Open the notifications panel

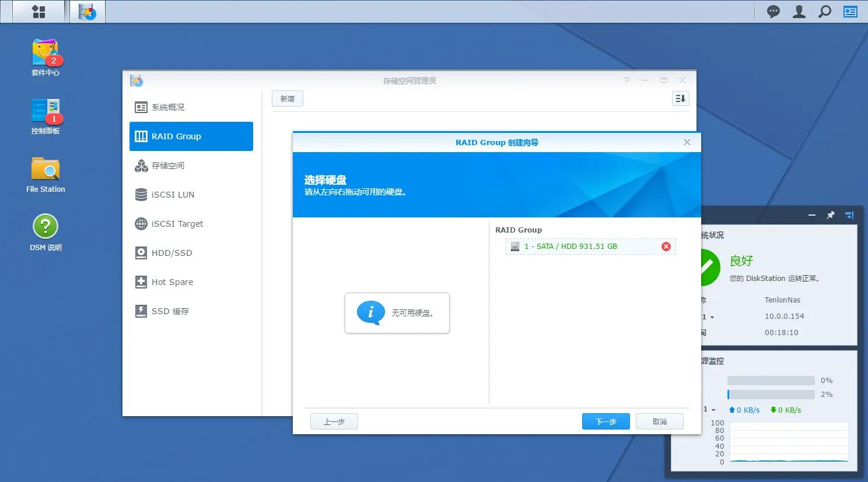(x=773, y=11)
